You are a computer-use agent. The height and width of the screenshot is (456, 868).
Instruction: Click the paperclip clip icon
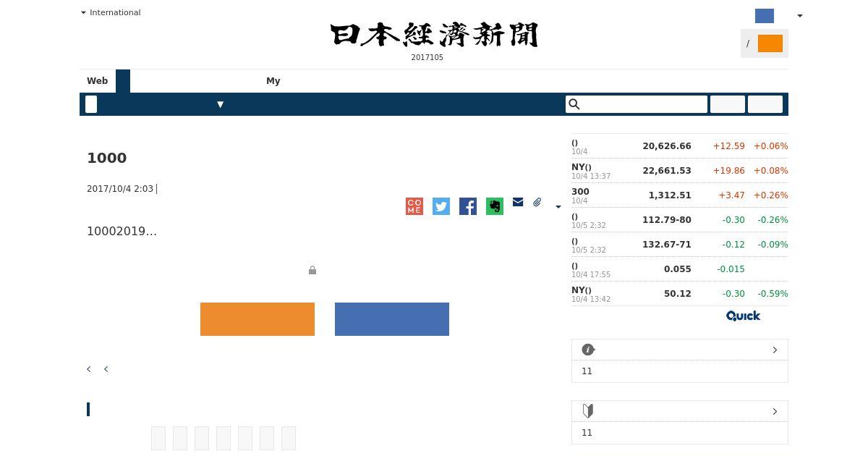tap(537, 203)
